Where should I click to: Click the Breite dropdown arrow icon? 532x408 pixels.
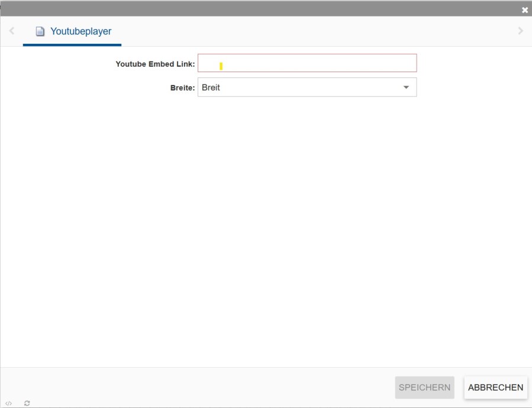click(407, 87)
